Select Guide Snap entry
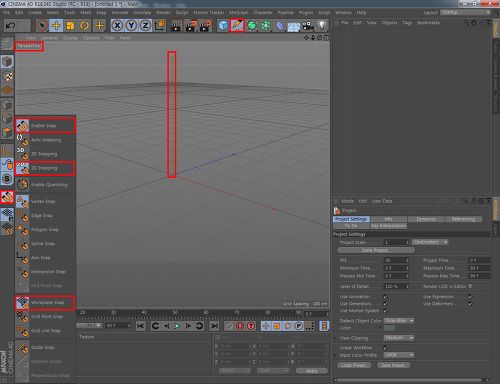The height and width of the screenshot is (384, 500). (x=45, y=347)
